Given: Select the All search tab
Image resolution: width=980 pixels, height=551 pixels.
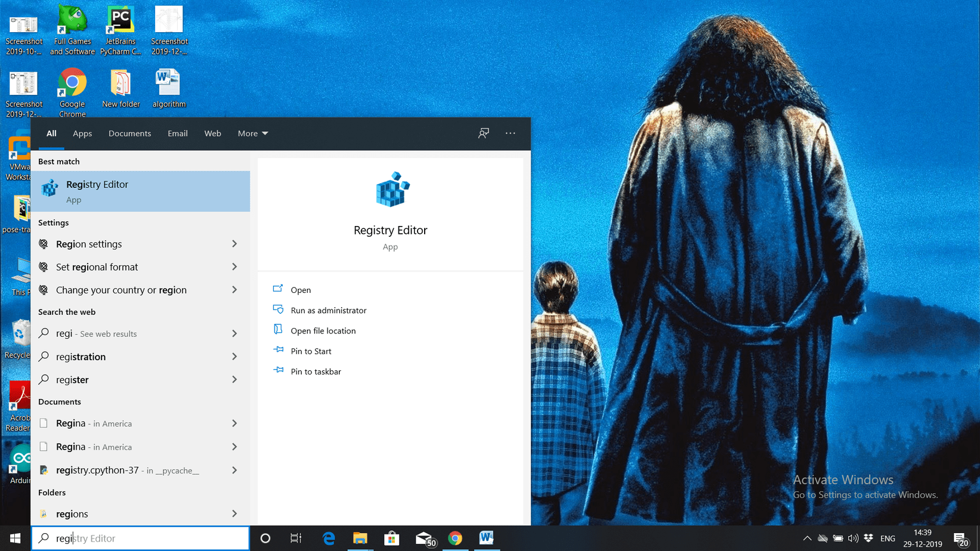Looking at the screenshot, I should pyautogui.click(x=51, y=134).
